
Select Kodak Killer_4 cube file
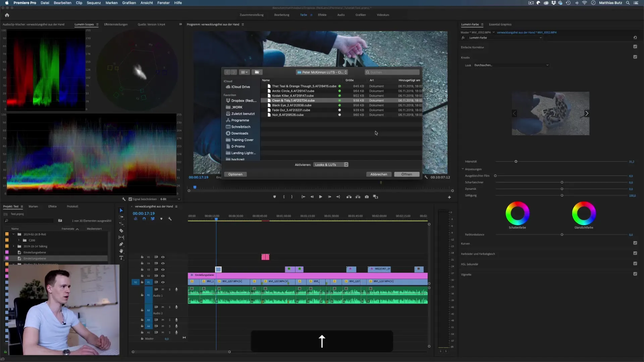(x=292, y=96)
